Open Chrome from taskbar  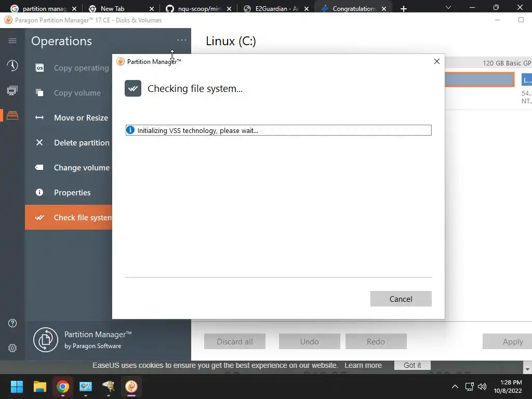pos(63,387)
